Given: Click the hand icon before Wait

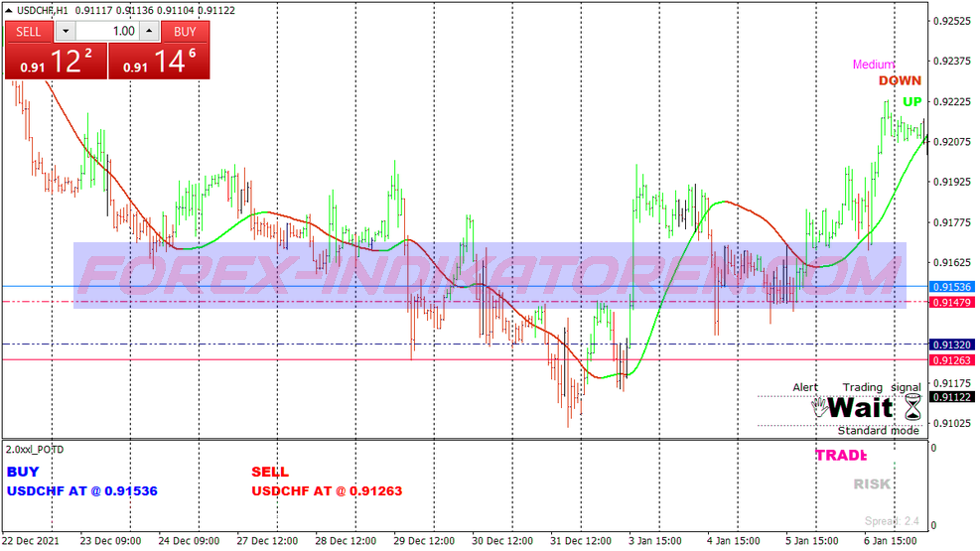Looking at the screenshot, I should point(819,408).
